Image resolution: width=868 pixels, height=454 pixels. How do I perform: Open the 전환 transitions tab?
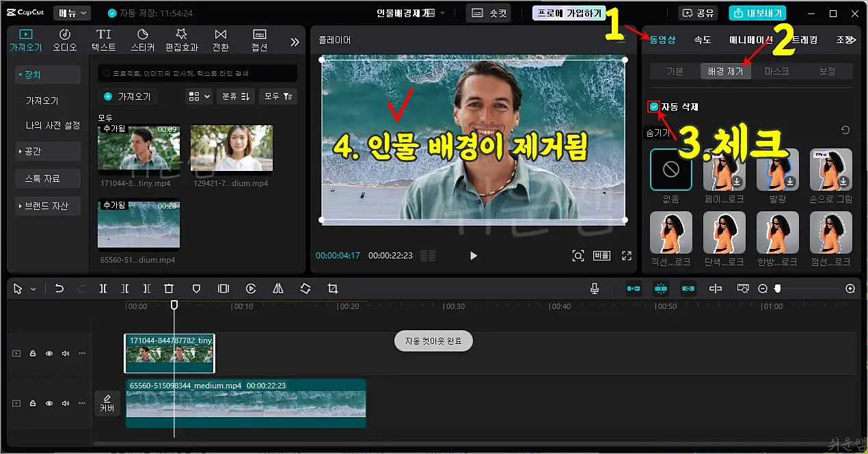(x=221, y=40)
